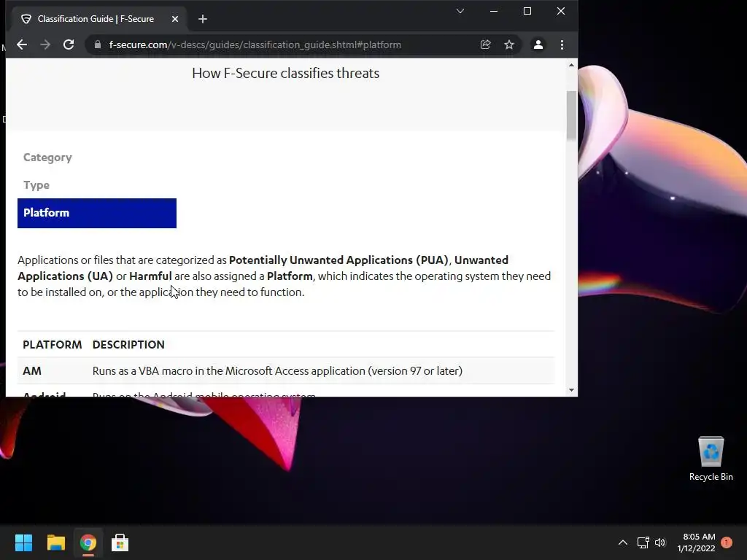View site information lock icon
The width and height of the screenshot is (747, 560).
[98, 44]
